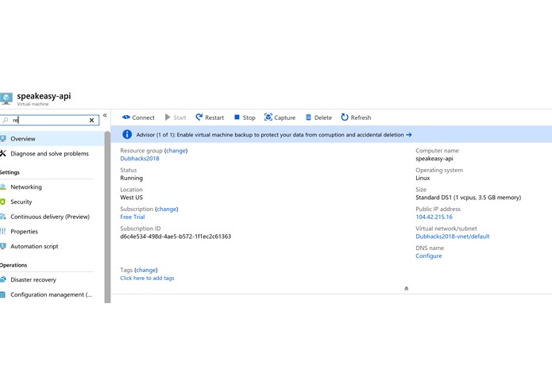Click the search magnifier icon

point(6,121)
